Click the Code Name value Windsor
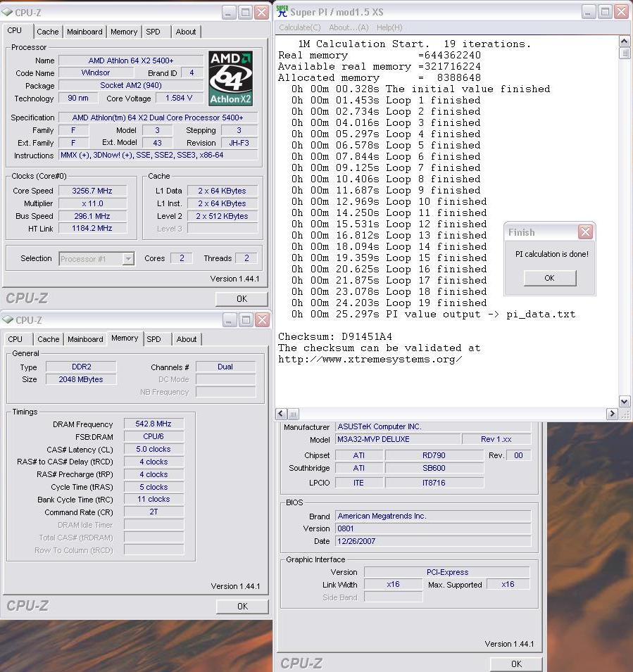The width and height of the screenshot is (633, 672). tap(96, 73)
